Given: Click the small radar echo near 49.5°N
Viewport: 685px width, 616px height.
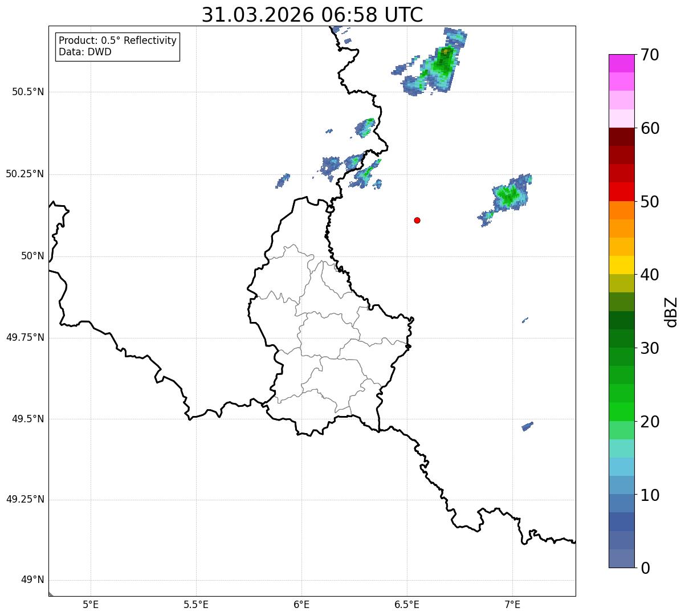Looking at the screenshot, I should tap(527, 426).
